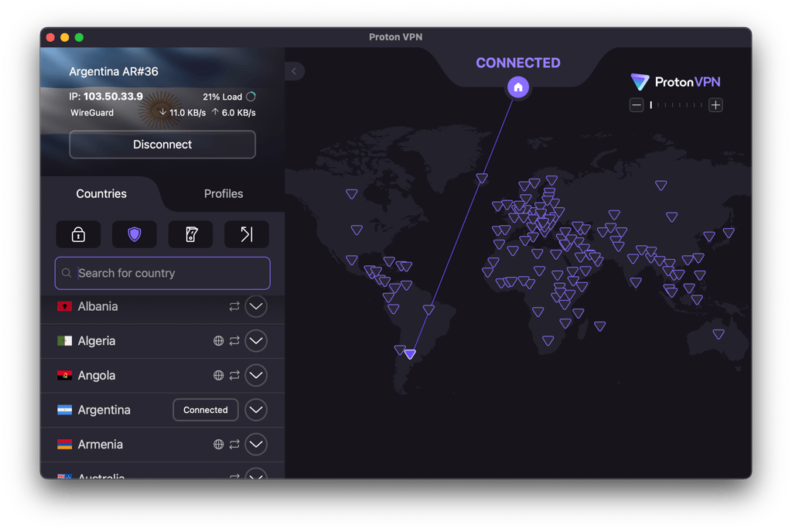Click Angola smart routing globe icon

[218, 375]
